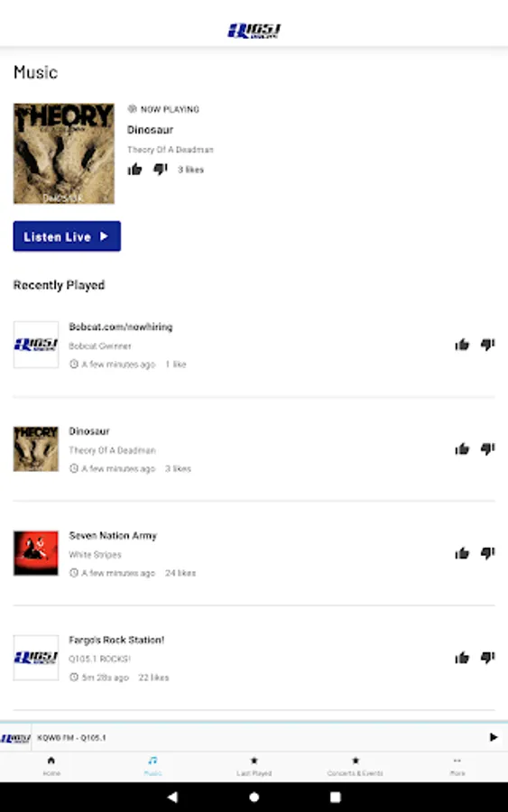
Task: Thumbs down Fargo's Rock Station entry
Action: pyautogui.click(x=488, y=658)
